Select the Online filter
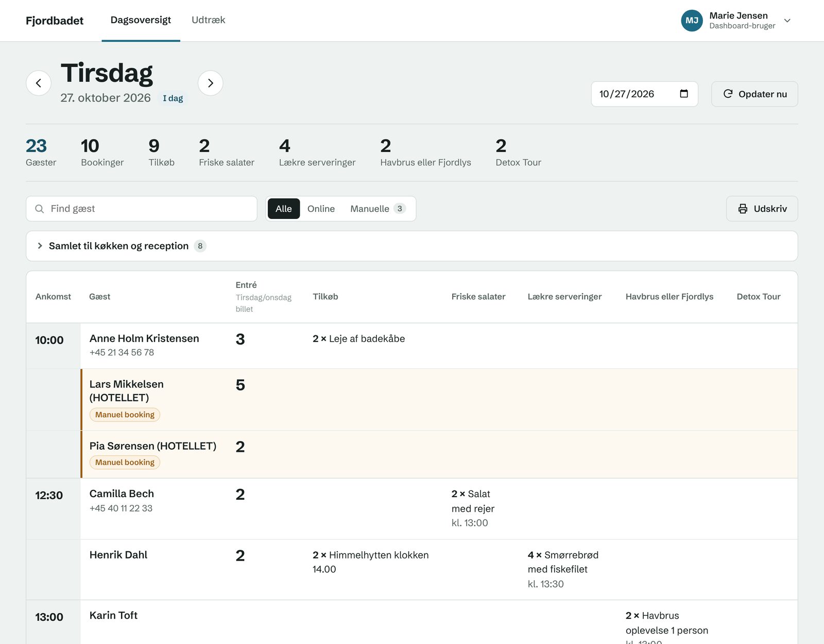824x644 pixels. (321, 209)
